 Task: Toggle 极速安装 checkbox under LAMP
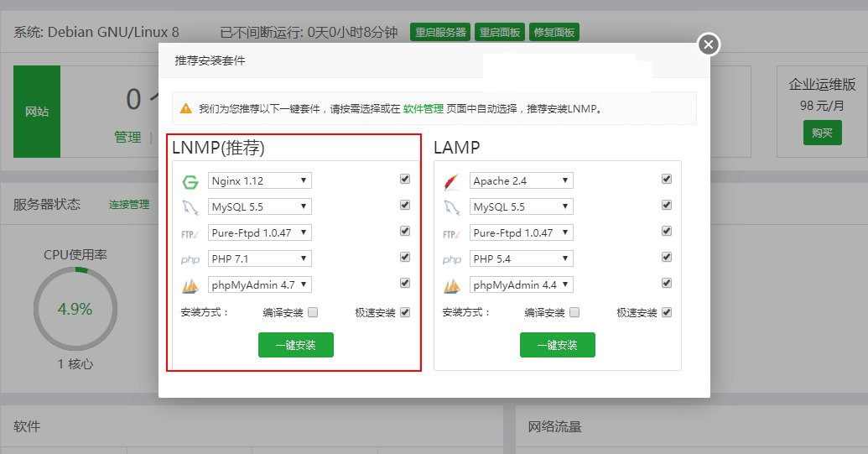coord(667,312)
